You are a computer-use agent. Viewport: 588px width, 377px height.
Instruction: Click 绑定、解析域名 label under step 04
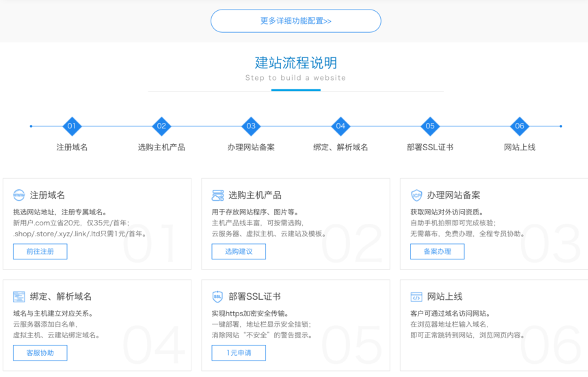point(340,148)
